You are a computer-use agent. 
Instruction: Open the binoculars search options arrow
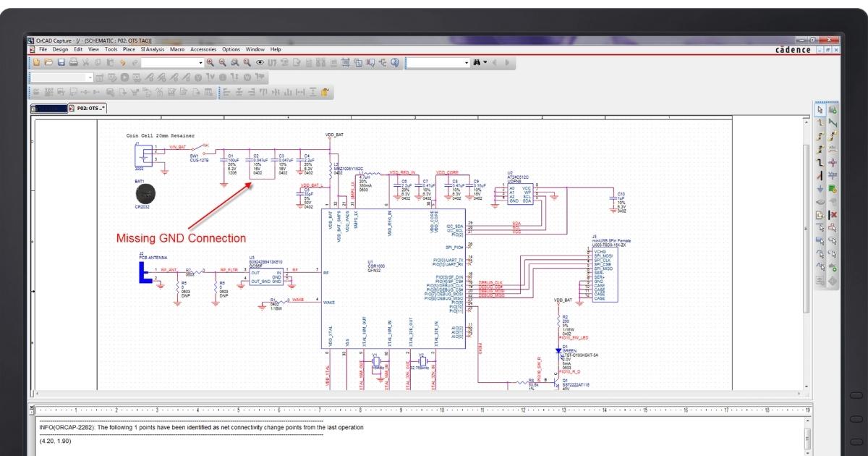pyautogui.click(x=485, y=62)
